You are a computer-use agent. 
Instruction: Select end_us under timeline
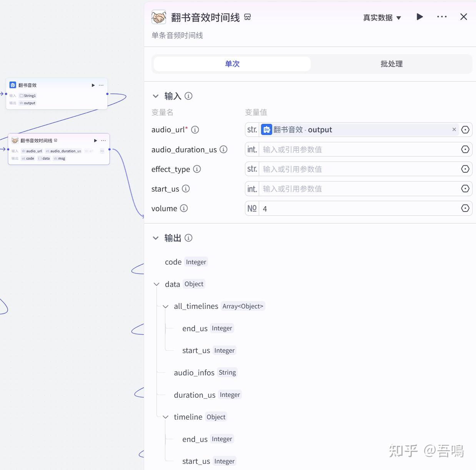(208, 439)
